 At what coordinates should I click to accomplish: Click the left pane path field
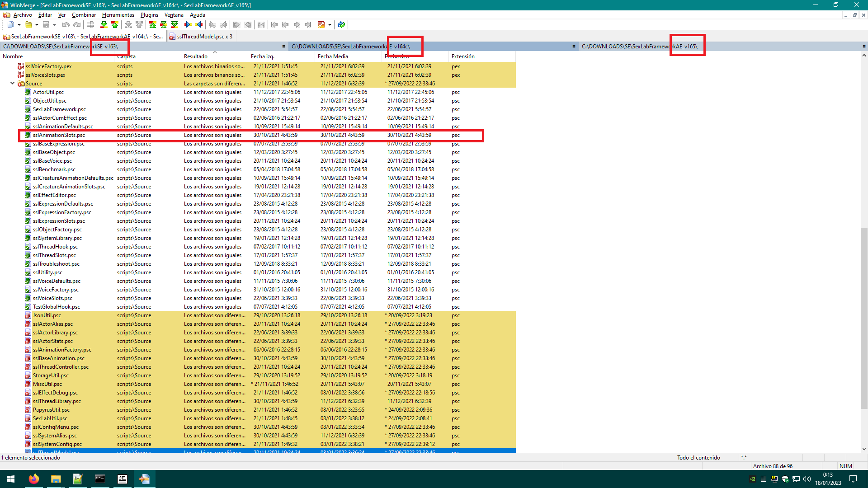[x=140, y=47]
